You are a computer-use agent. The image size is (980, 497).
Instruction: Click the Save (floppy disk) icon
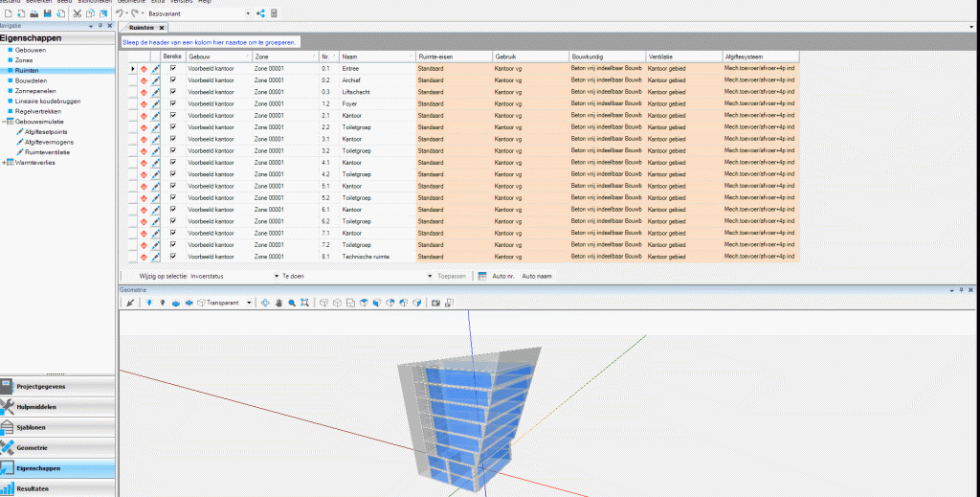click(48, 13)
